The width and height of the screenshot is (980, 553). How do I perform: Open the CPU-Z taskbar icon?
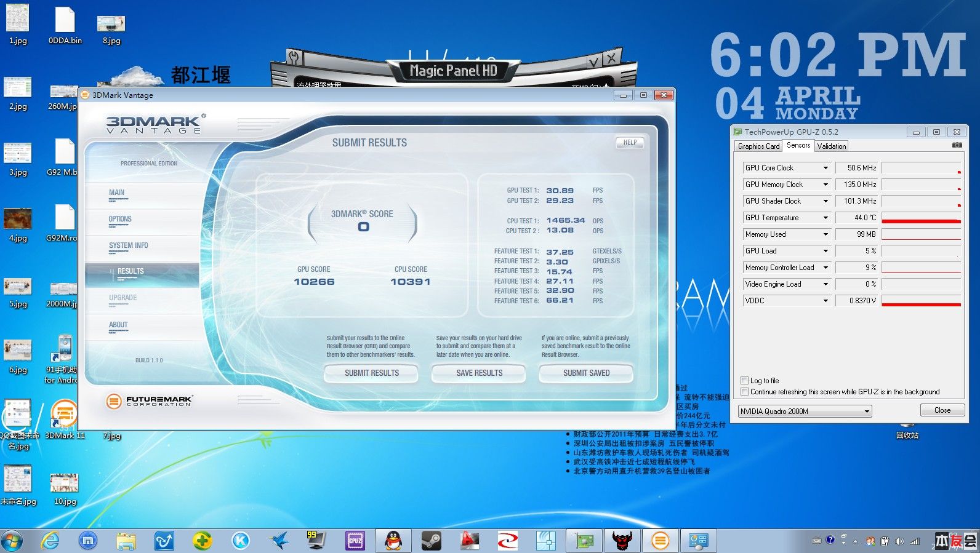point(355,541)
